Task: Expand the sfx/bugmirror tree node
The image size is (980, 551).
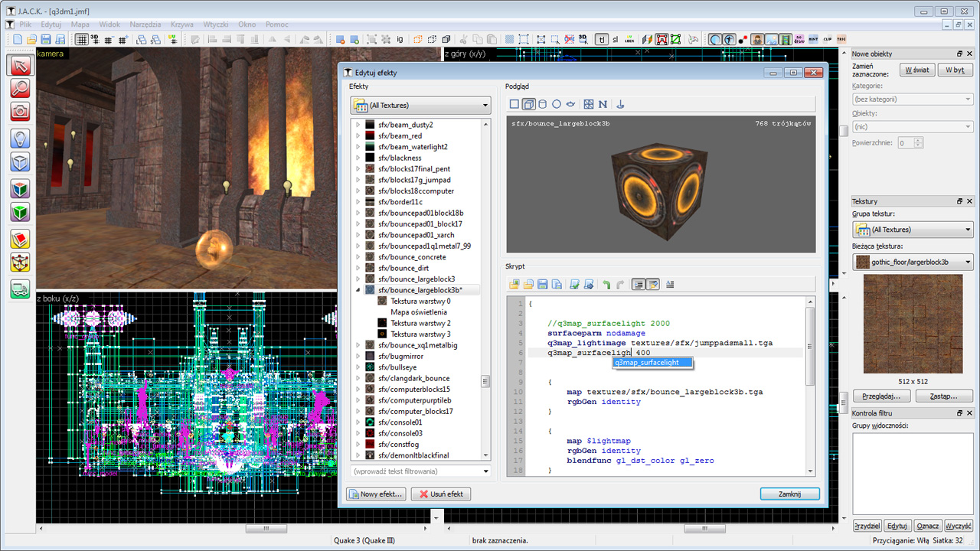Action: pyautogui.click(x=358, y=357)
